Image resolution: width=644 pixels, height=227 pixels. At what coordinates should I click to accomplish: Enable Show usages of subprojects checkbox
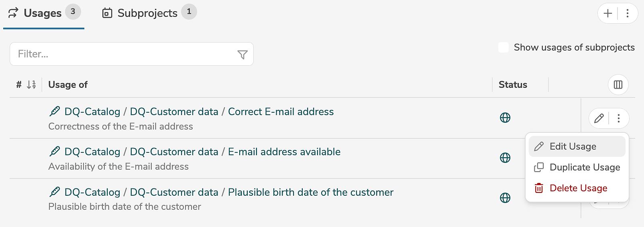(503, 47)
